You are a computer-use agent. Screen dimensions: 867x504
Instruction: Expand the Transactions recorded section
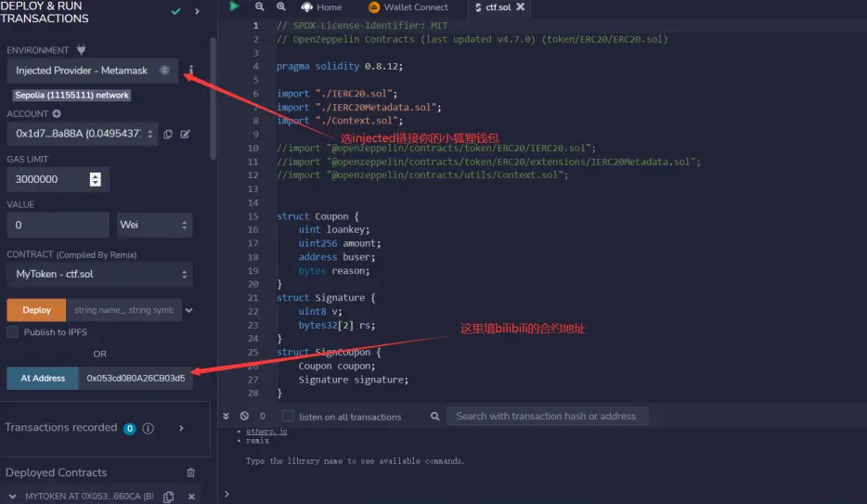tap(181, 428)
